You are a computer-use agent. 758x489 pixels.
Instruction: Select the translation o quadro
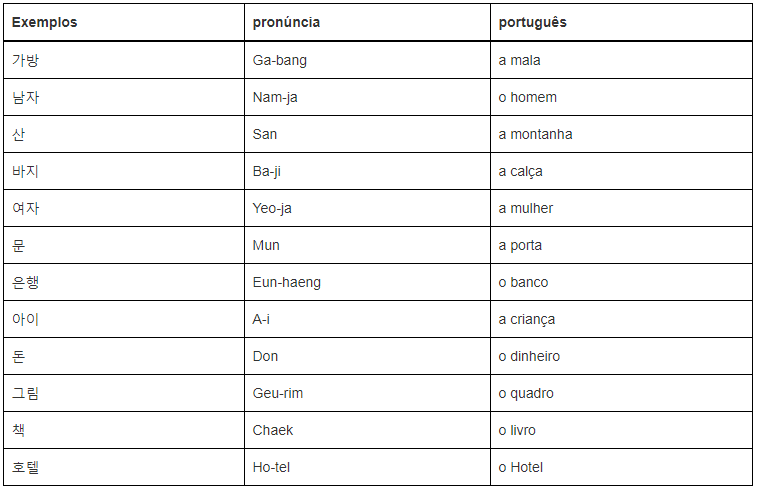526,393
